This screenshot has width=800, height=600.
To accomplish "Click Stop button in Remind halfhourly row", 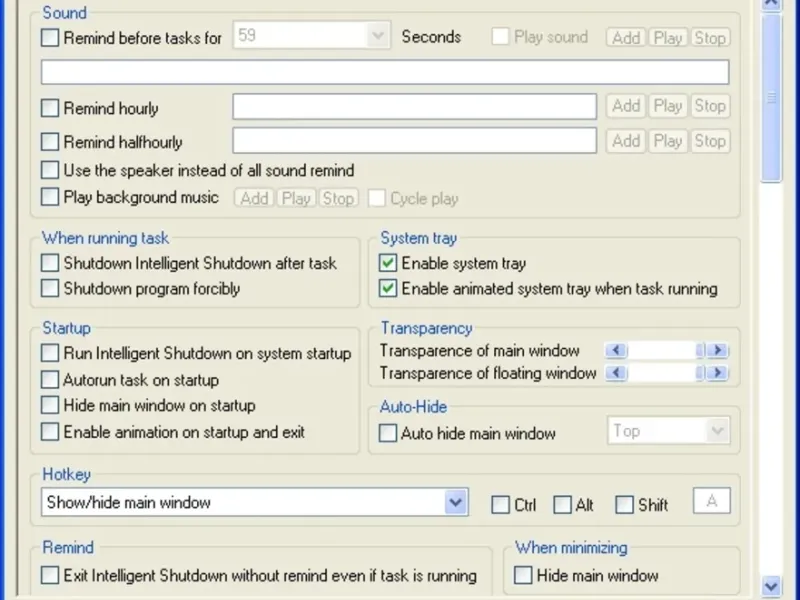I will [x=710, y=141].
